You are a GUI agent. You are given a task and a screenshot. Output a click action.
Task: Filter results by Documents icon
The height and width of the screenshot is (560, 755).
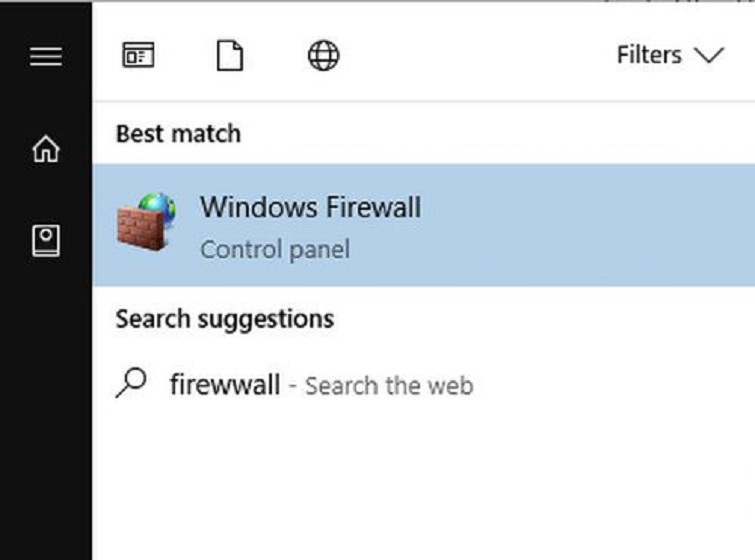[x=230, y=55]
